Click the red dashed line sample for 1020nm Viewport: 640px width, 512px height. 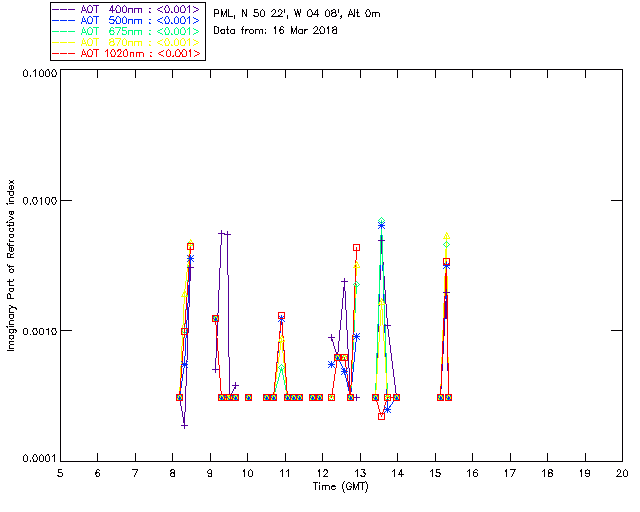[64, 53]
